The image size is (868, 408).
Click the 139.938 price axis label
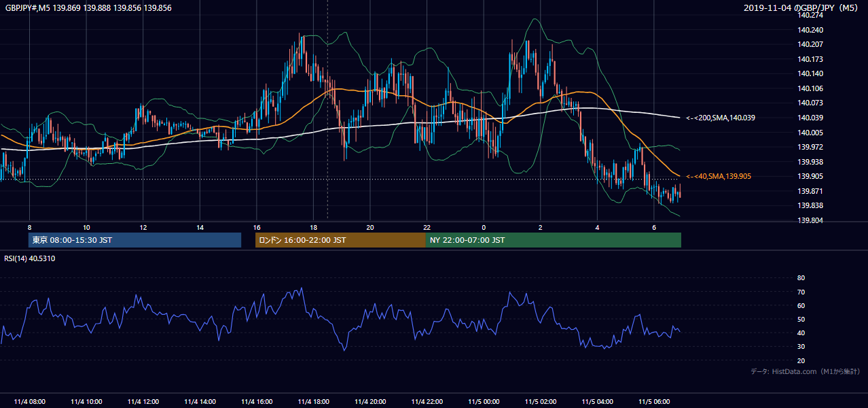810,162
